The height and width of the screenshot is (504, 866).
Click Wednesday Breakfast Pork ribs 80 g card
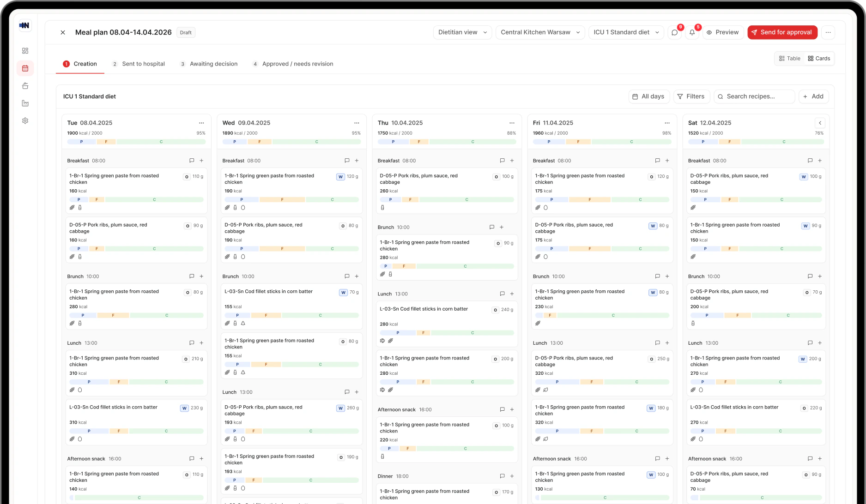(291, 240)
